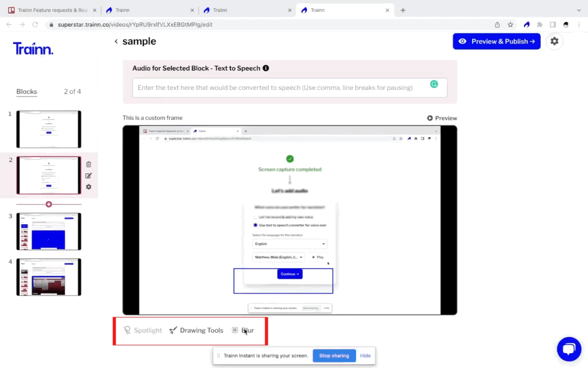Image resolution: width=588 pixels, height=368 pixels.
Task: Select the Drawing Tools option
Action: point(196,330)
